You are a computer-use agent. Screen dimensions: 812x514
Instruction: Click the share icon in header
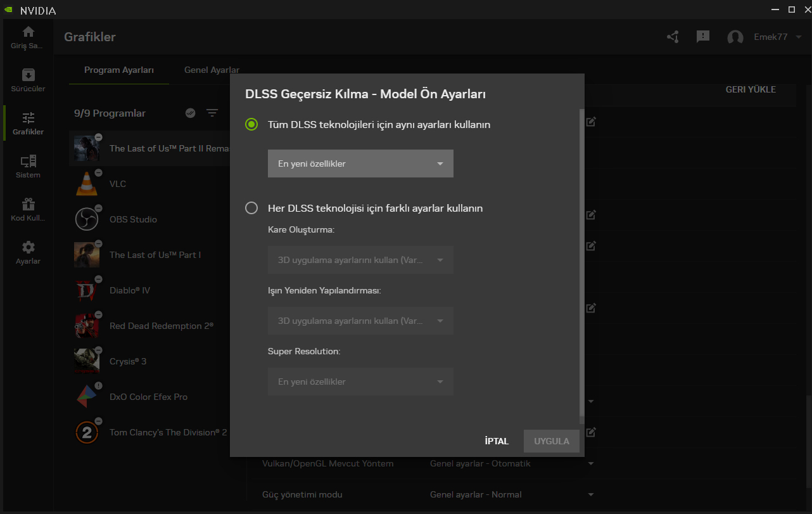pyautogui.click(x=673, y=37)
